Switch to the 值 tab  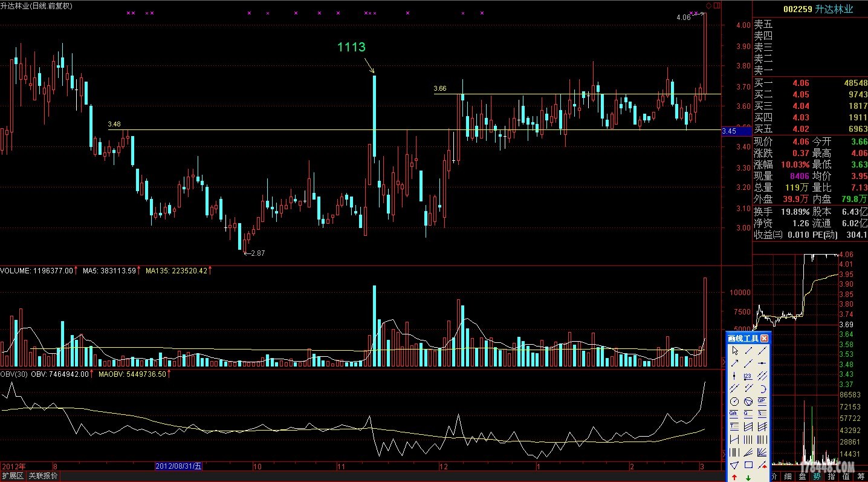point(847,477)
